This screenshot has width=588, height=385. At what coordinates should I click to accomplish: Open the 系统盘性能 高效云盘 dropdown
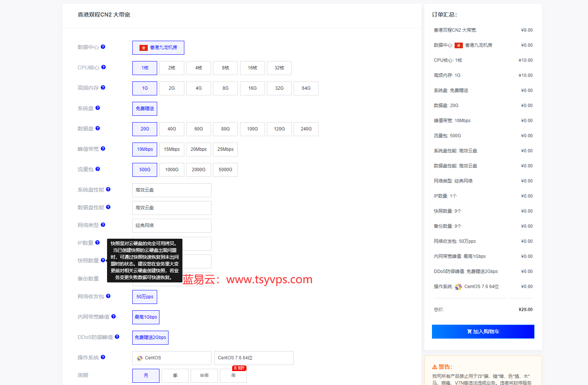[x=171, y=190]
